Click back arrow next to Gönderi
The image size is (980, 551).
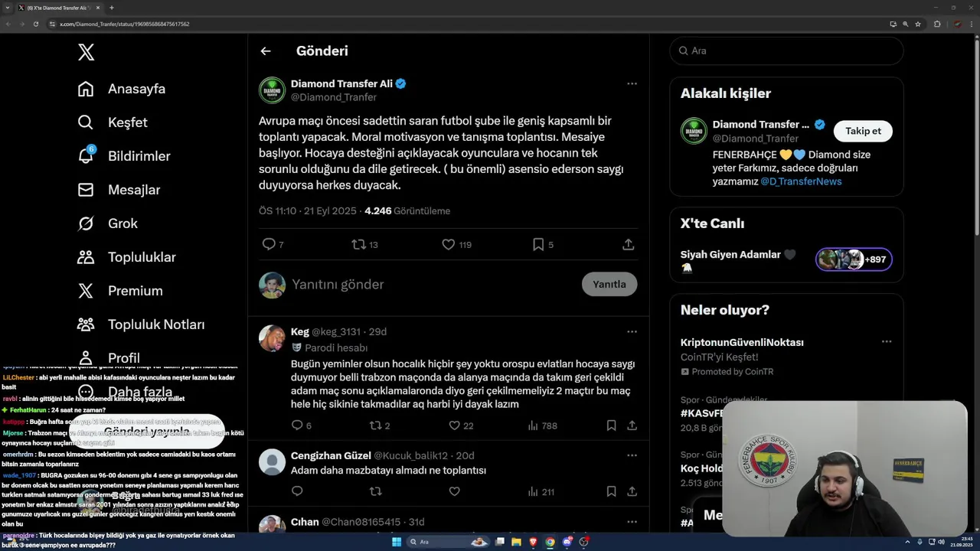(x=266, y=51)
